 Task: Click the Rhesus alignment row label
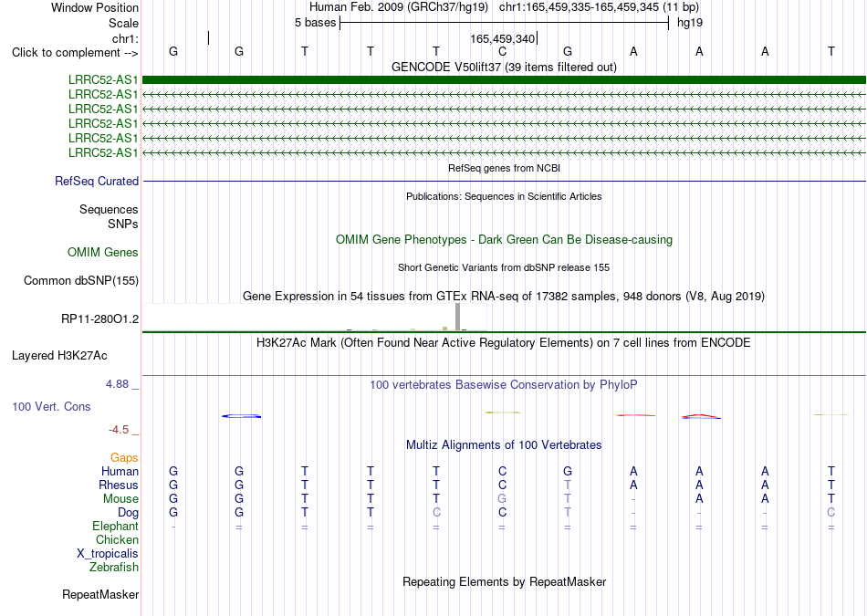pos(119,485)
